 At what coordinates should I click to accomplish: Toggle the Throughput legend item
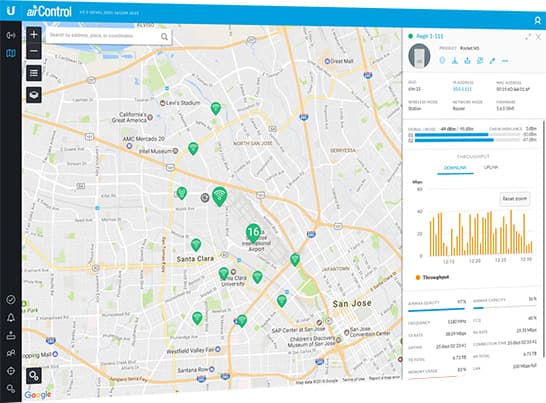pyautogui.click(x=432, y=277)
